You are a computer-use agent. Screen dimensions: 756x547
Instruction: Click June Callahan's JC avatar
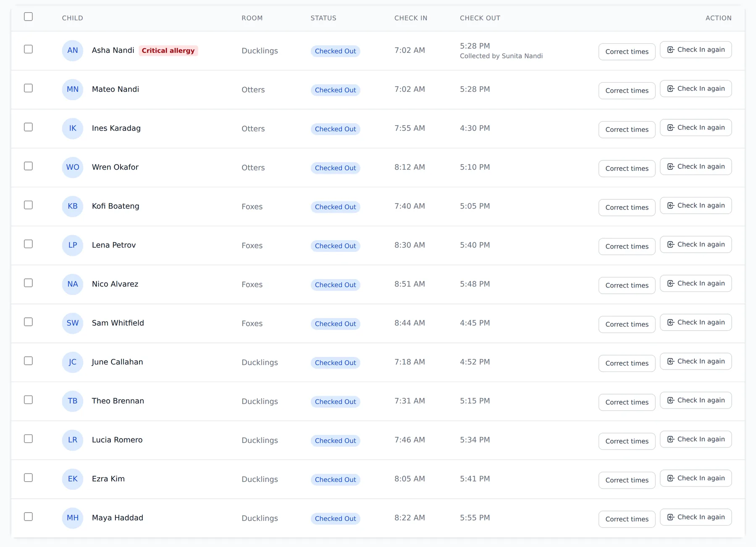coord(73,362)
